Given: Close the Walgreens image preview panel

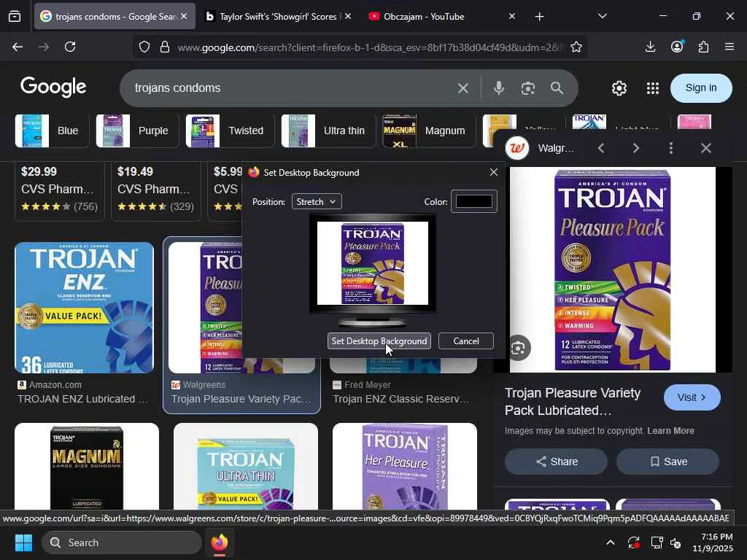Looking at the screenshot, I should click(x=706, y=148).
